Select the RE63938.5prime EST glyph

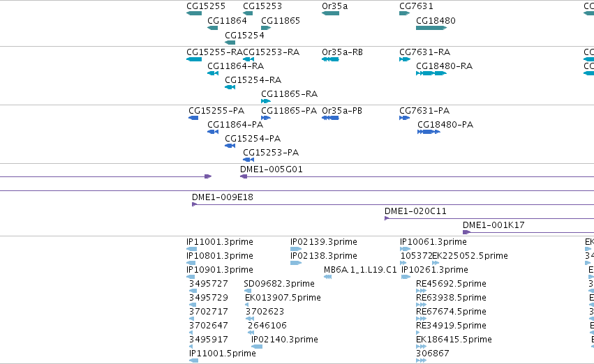(x=421, y=305)
